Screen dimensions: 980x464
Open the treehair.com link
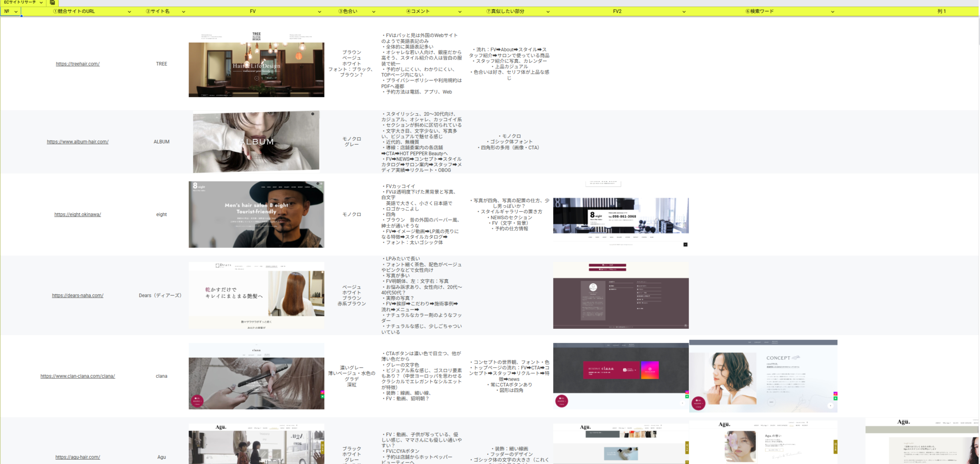77,64
